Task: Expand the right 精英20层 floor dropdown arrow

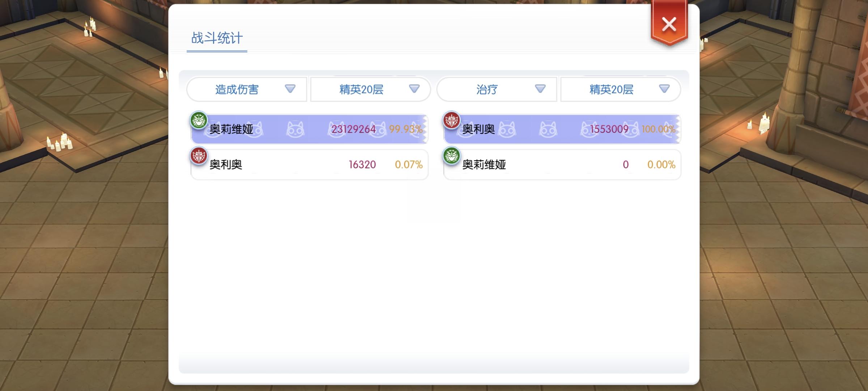Action: click(664, 89)
